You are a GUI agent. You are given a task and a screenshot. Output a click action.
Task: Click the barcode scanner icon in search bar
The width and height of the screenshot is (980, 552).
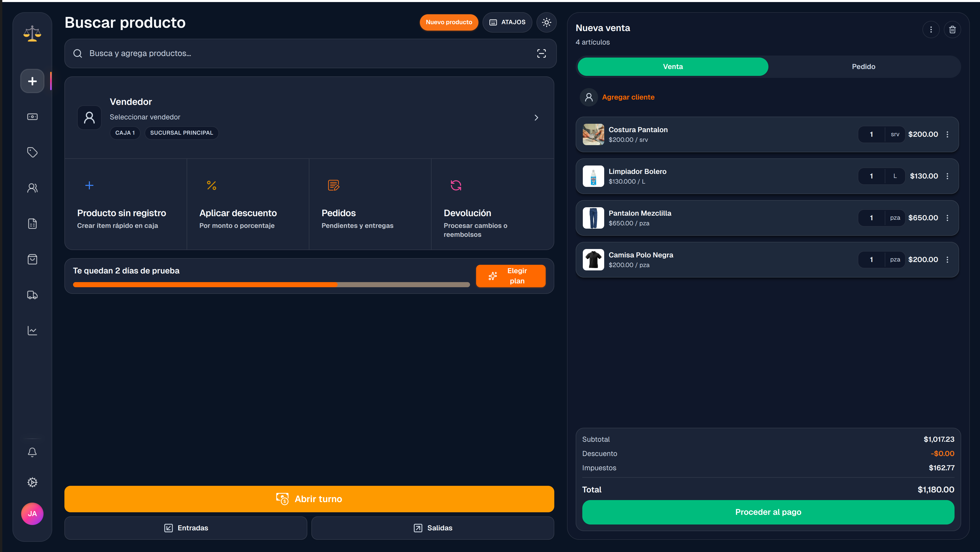541,53
